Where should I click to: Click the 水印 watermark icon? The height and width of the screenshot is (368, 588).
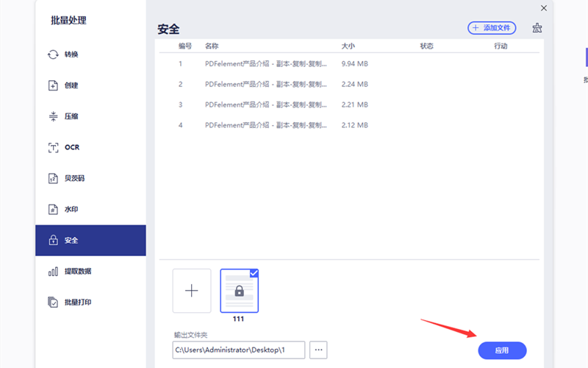coord(53,209)
